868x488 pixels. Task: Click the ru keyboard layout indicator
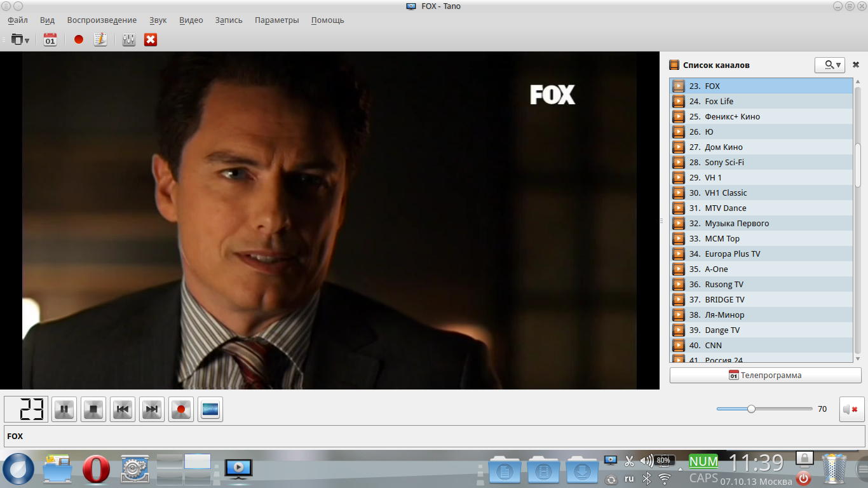click(629, 478)
